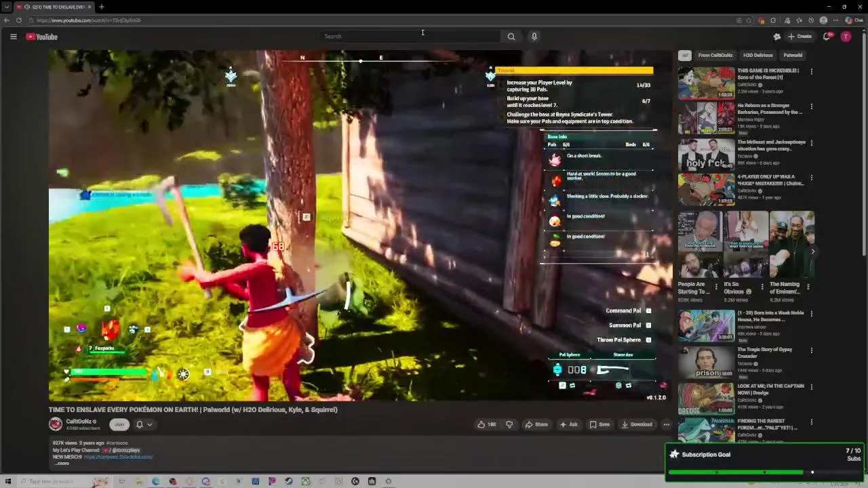
Task: Focus the YouTube search field
Action: tap(410, 37)
